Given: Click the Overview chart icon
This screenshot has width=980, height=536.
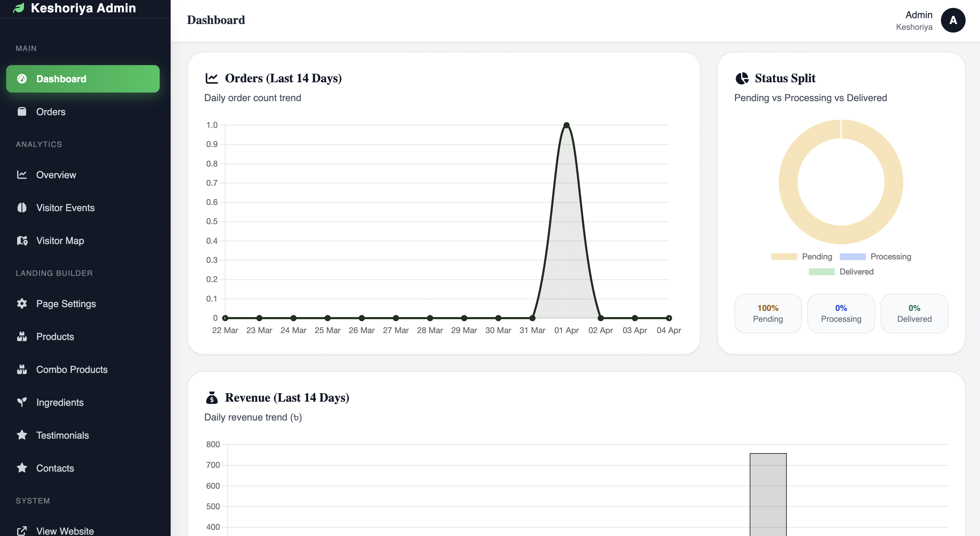Looking at the screenshot, I should coord(22,174).
